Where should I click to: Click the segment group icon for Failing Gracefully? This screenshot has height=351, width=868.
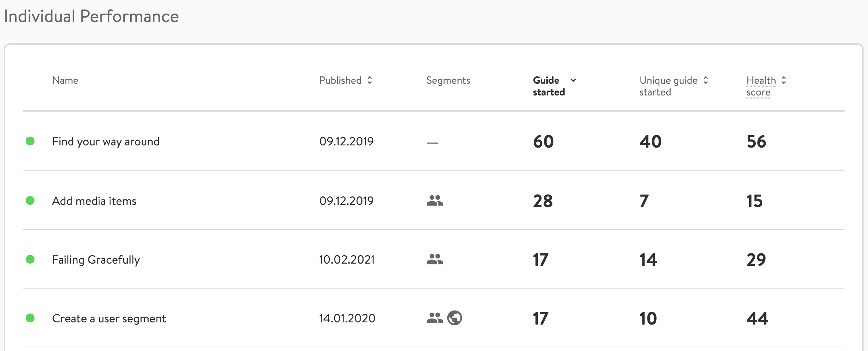click(x=435, y=259)
